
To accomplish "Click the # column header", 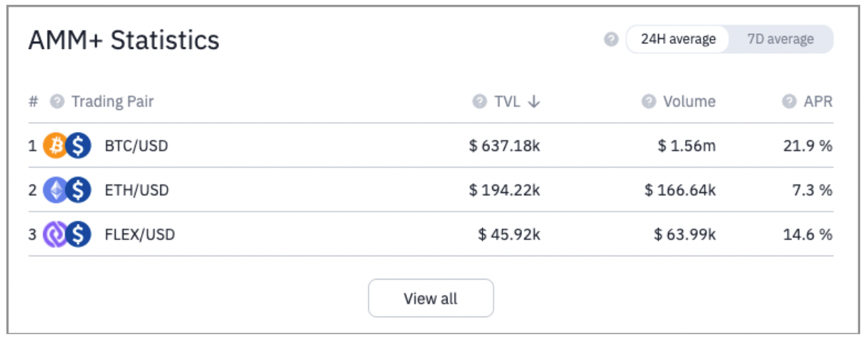I will click(33, 101).
